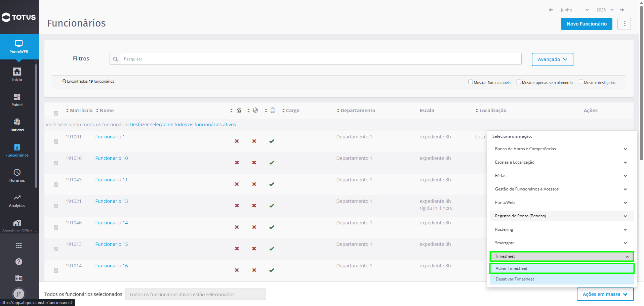Open Horários clock icon in sidebar
The height and width of the screenshot is (306, 644).
[x=17, y=172]
